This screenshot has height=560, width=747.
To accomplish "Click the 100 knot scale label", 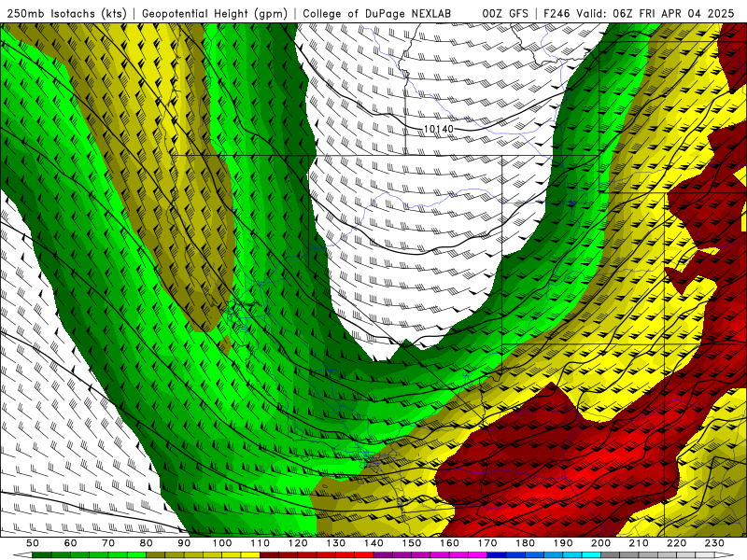I will click(222, 543).
